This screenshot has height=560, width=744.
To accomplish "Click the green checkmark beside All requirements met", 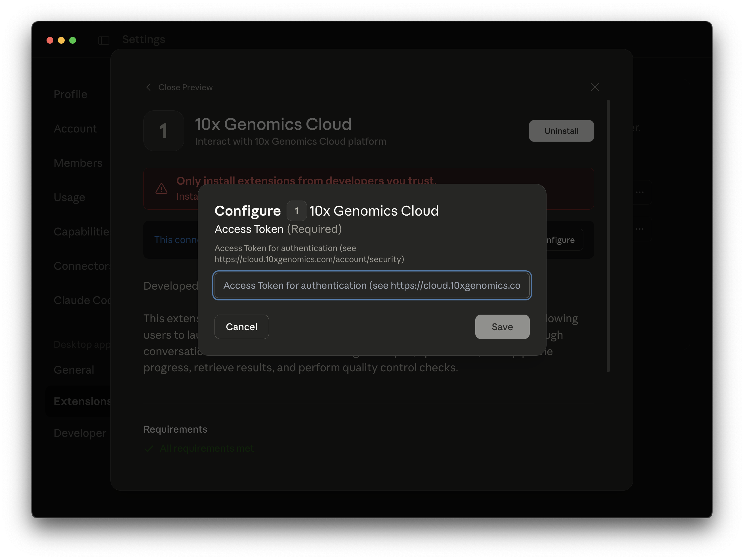I will (x=149, y=449).
